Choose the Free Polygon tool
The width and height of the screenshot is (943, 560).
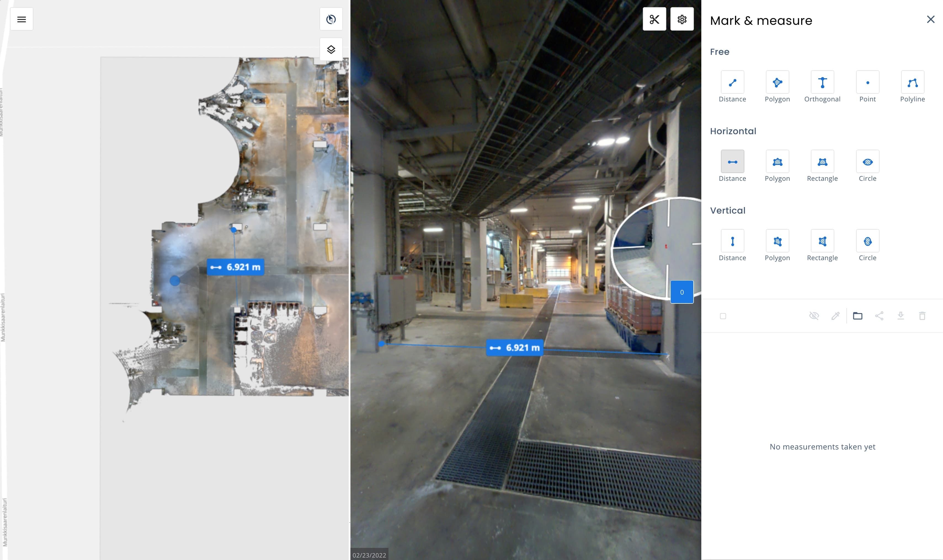[x=777, y=82]
